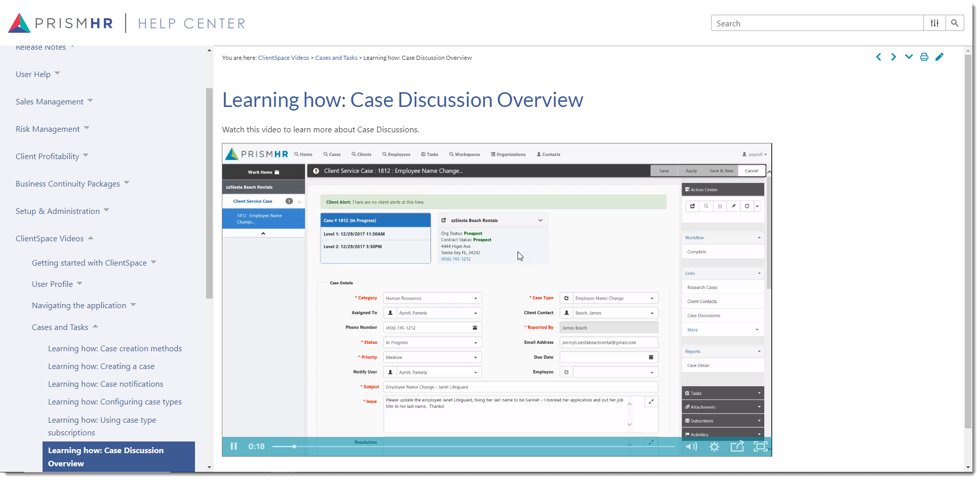Click phone icon in Phone Number field
This screenshot has width=980, height=480.
pyautogui.click(x=475, y=328)
